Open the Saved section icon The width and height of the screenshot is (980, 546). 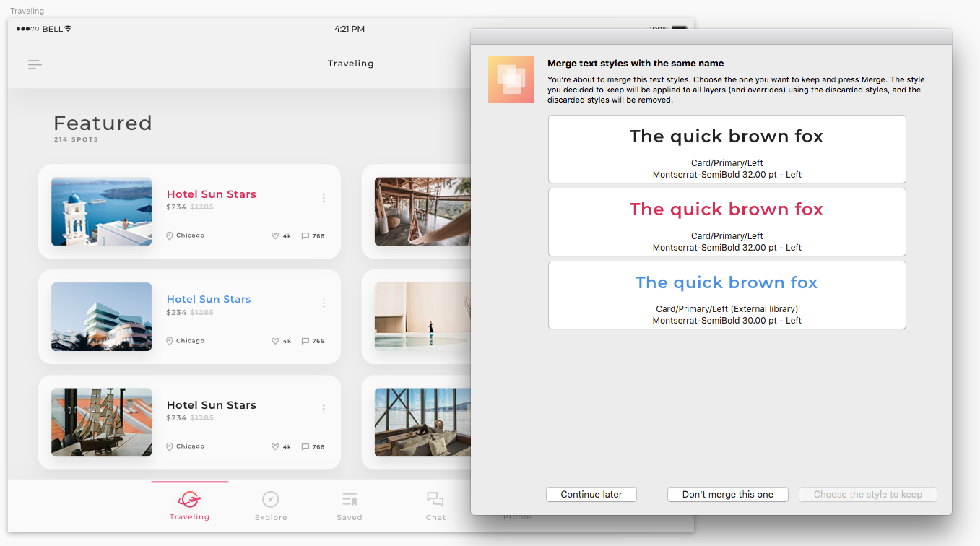point(350,499)
